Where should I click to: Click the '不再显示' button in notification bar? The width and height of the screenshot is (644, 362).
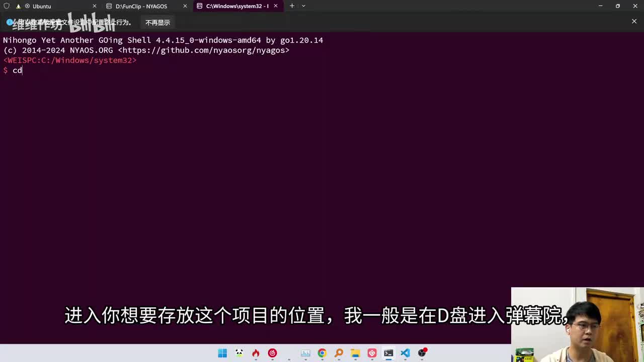(157, 23)
